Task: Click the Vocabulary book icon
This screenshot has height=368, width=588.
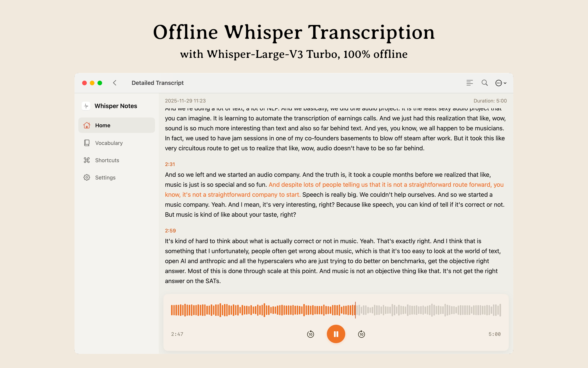Action: (87, 143)
